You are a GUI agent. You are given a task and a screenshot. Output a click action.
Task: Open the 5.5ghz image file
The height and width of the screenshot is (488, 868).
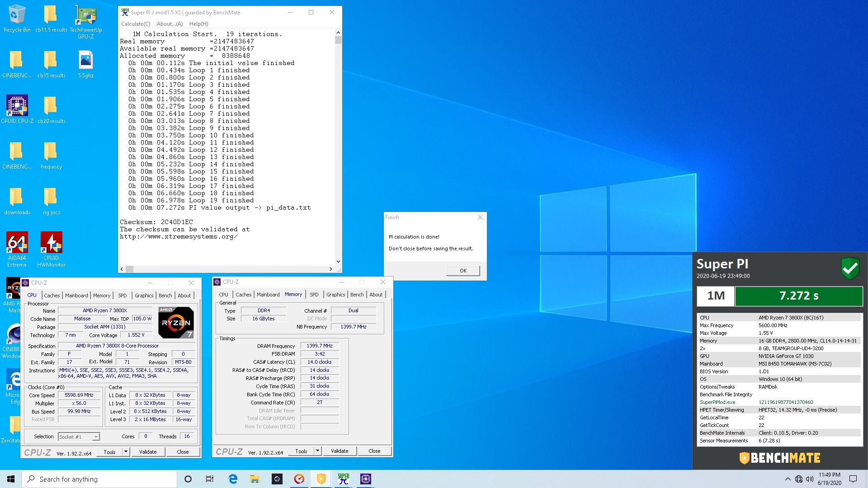tap(85, 65)
